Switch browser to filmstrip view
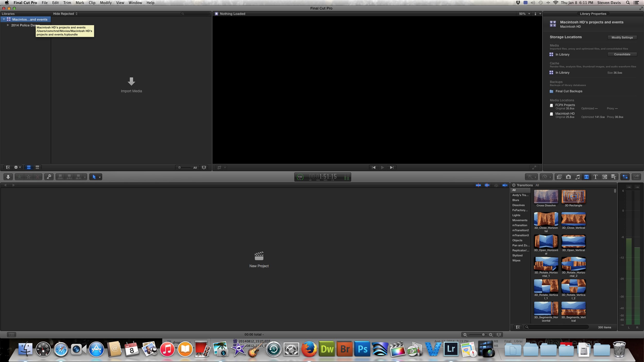This screenshot has height=362, width=644. pyautogui.click(x=29, y=167)
